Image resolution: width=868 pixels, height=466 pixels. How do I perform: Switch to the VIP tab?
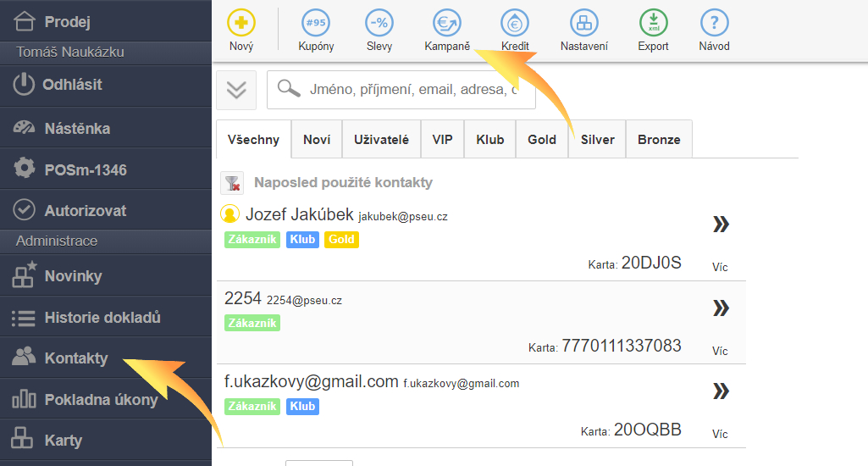click(x=442, y=140)
